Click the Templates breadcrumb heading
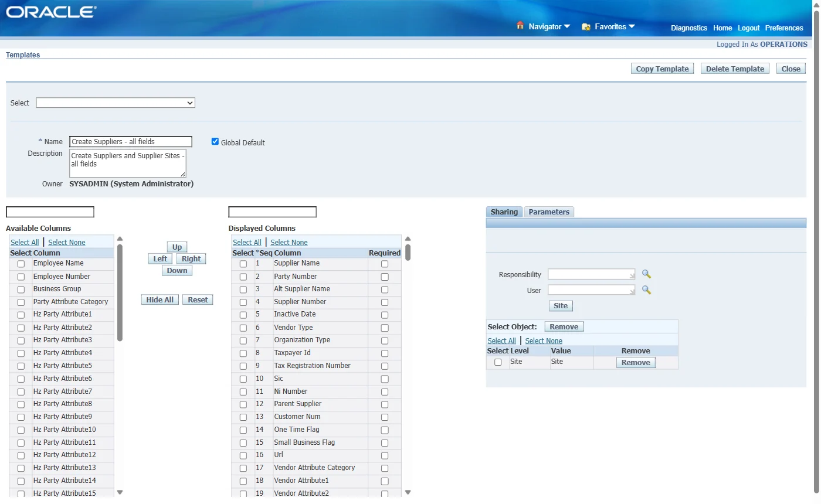 click(x=23, y=55)
